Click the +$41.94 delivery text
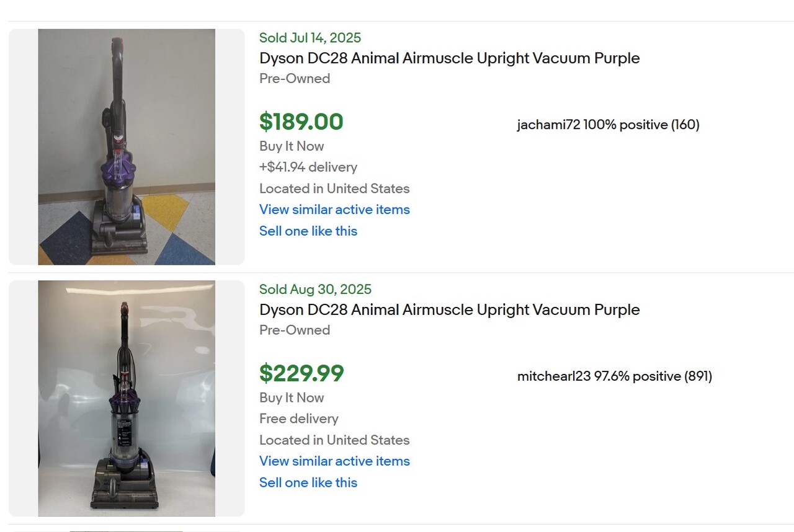 click(x=308, y=167)
